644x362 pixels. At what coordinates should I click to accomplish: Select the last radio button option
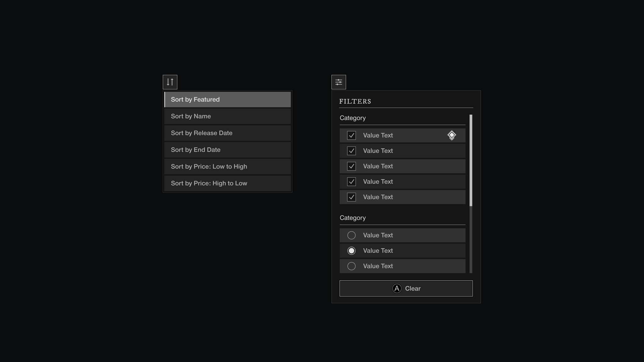point(351,266)
